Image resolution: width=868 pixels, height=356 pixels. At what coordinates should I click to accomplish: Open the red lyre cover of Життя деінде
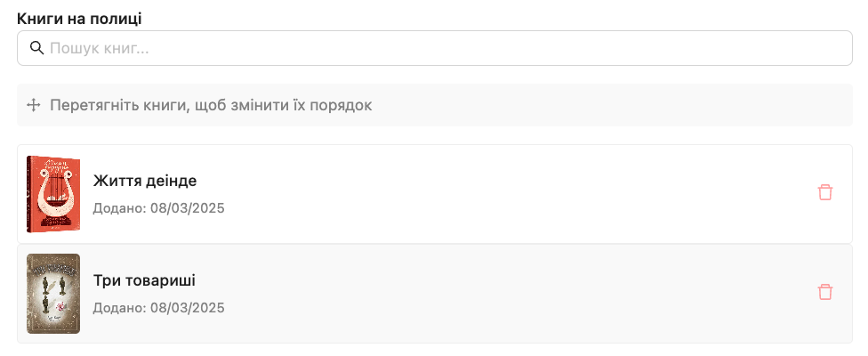click(x=53, y=194)
